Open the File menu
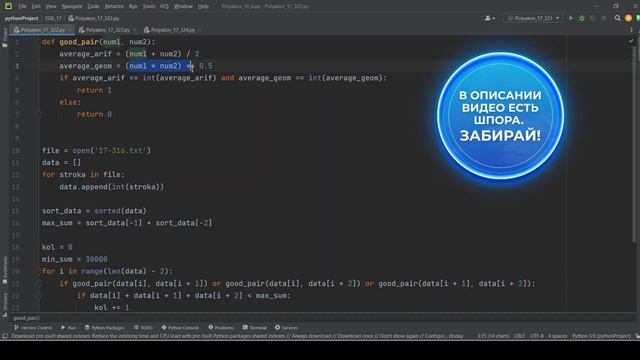The image size is (640, 360). (x=22, y=6)
